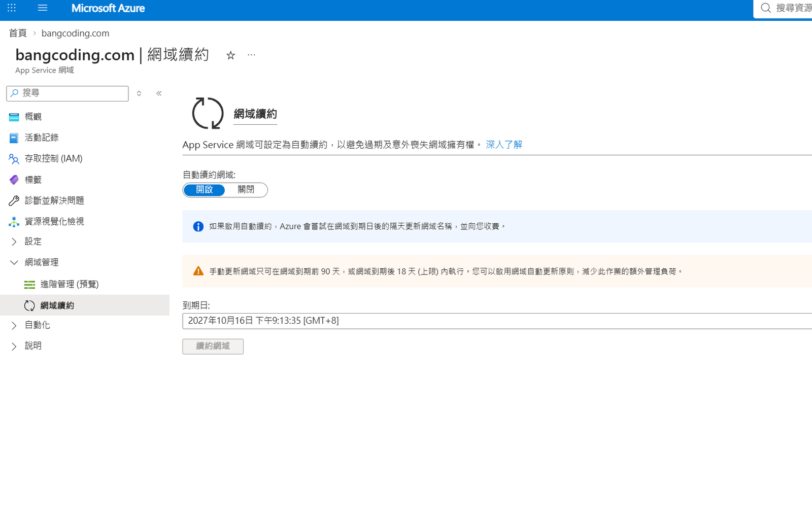Screen dimensions: 812x515
Task: Select 網域續約 in sidebar
Action: click(x=85, y=305)
